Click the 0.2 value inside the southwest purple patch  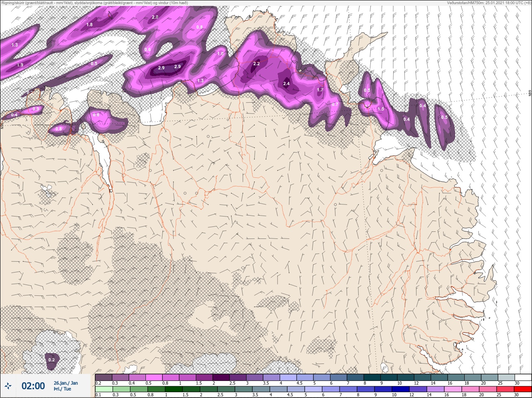[52, 360]
